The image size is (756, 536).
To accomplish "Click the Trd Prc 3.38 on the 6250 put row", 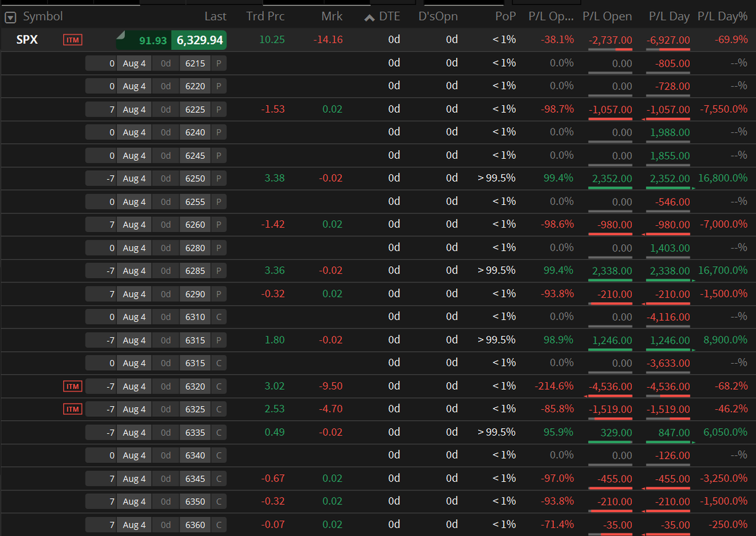I will click(275, 178).
